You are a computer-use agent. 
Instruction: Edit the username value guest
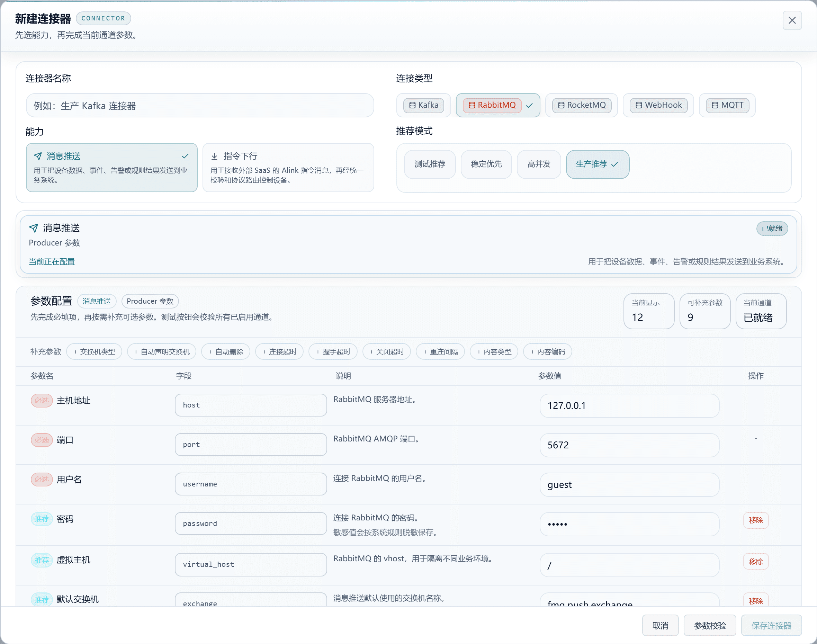click(629, 485)
